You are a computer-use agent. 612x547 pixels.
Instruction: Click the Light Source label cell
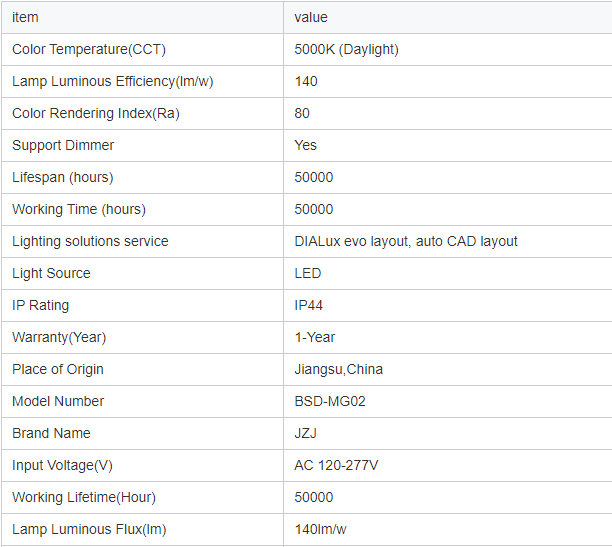tap(51, 273)
